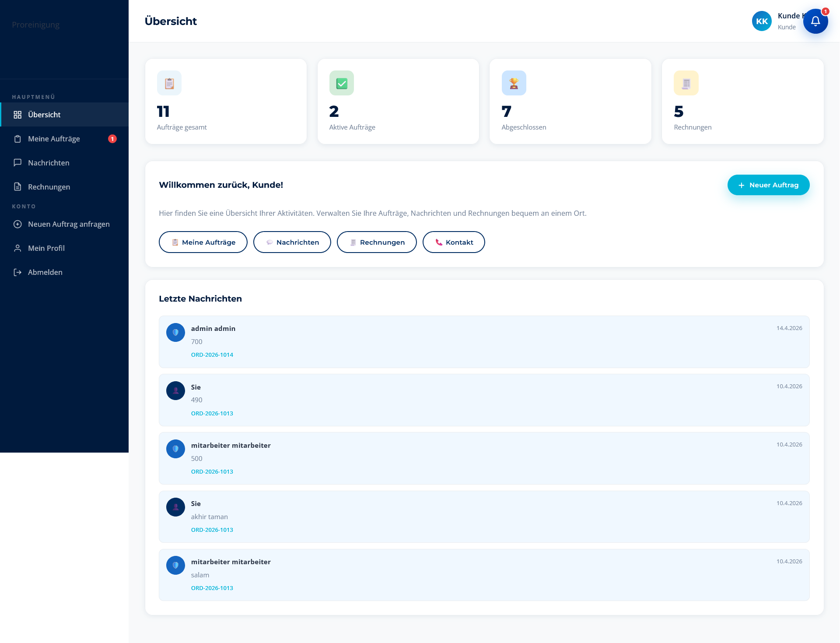Click the Kunde role label in header
This screenshot has height=643, width=840.
pyautogui.click(x=787, y=27)
